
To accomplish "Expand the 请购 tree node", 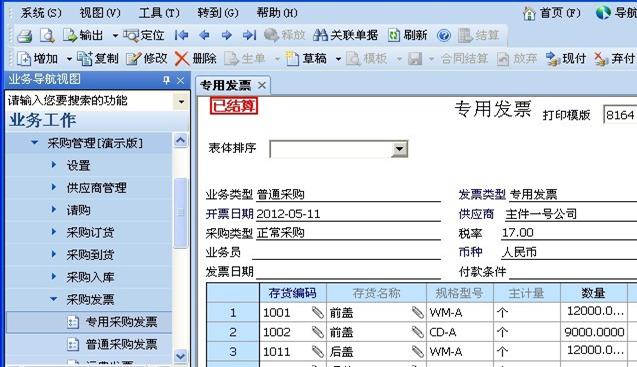I will click(x=54, y=209).
